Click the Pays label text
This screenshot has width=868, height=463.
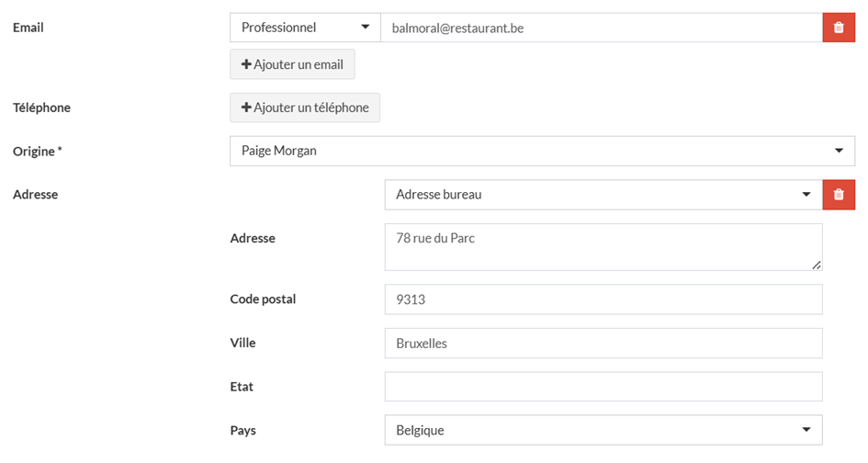(242, 430)
